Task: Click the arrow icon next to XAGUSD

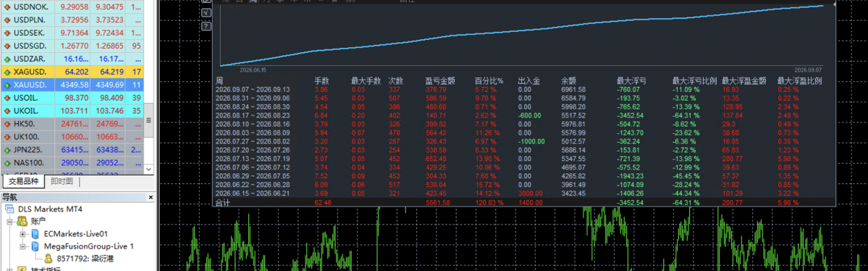Action: [7, 72]
